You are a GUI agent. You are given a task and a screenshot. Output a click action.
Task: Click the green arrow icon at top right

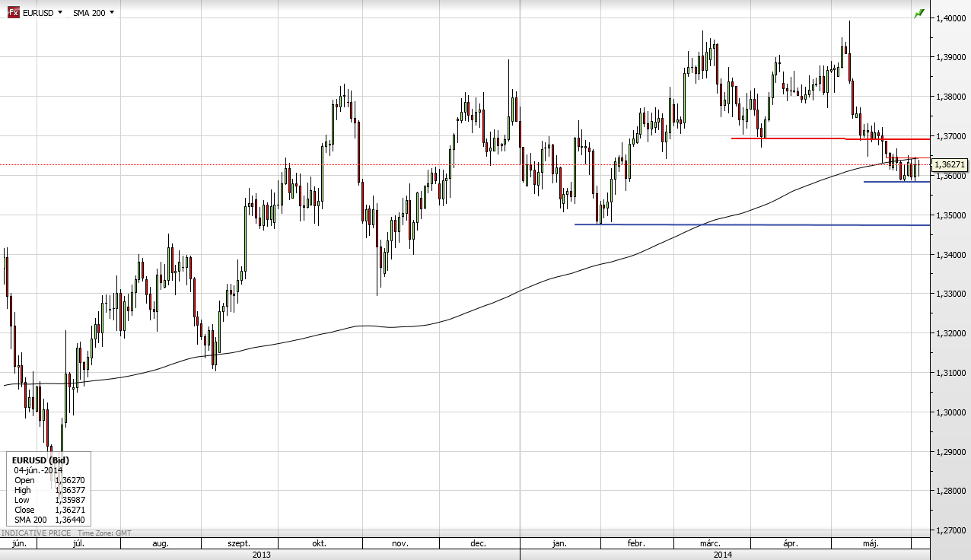pyautogui.click(x=919, y=14)
